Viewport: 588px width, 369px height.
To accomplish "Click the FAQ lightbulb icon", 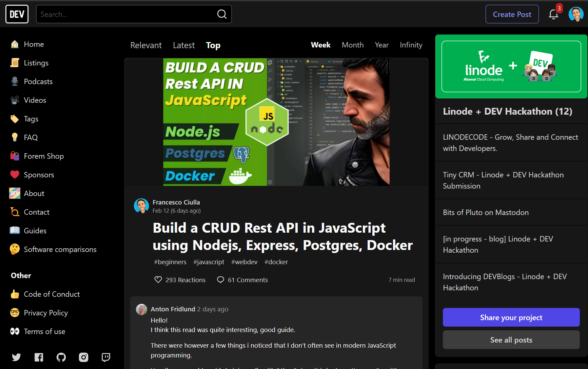I will point(15,137).
